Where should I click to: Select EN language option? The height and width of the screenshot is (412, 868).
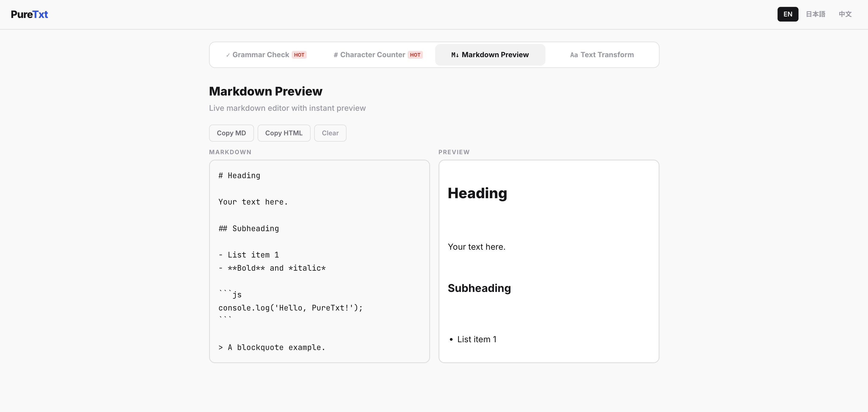click(x=787, y=14)
